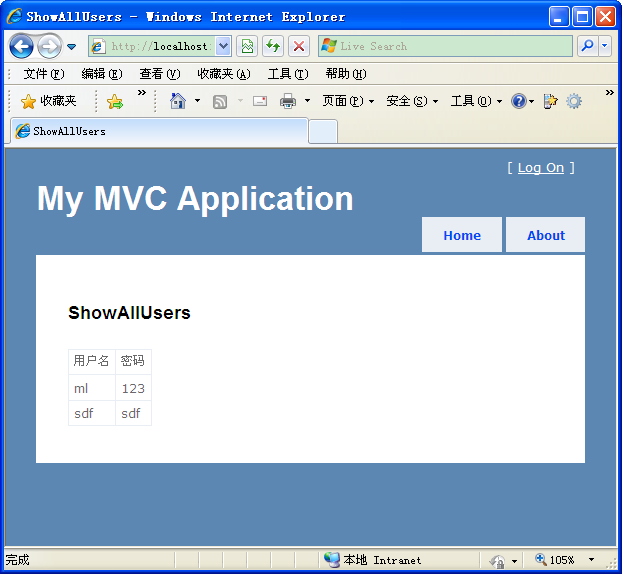Click the 完成 status bar text
Viewport: 622px width, 574px height.
(x=17, y=560)
